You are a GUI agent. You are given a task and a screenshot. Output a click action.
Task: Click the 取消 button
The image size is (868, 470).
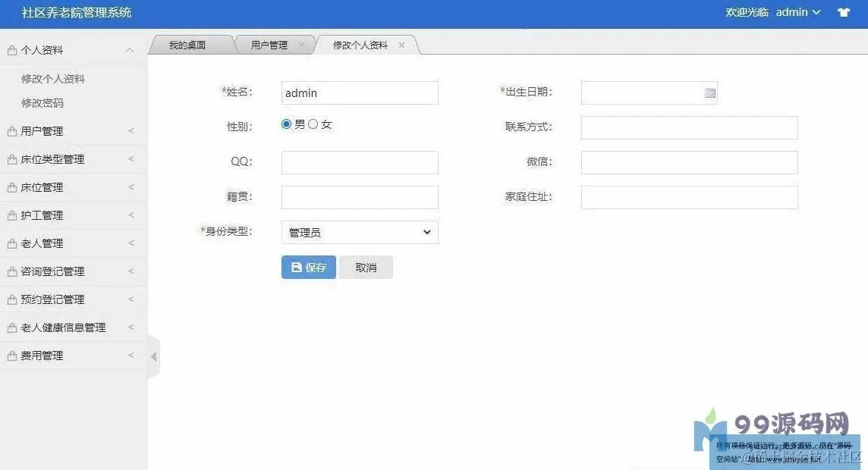click(x=366, y=267)
